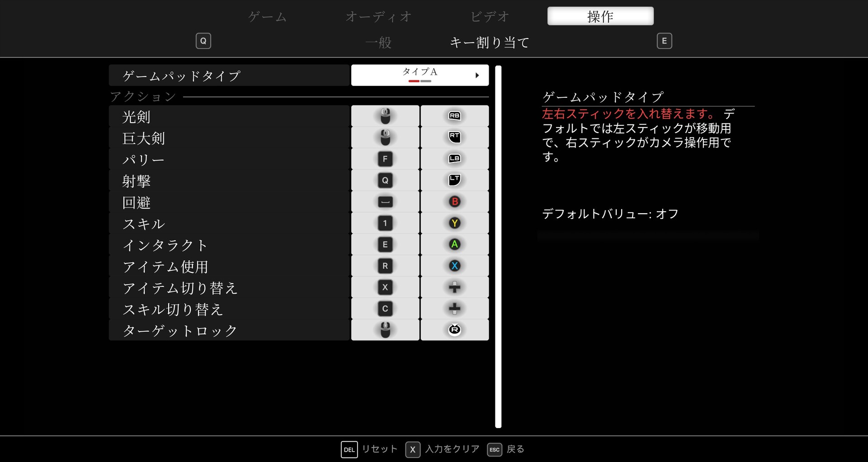Select the LB button binding for パリー

click(454, 159)
